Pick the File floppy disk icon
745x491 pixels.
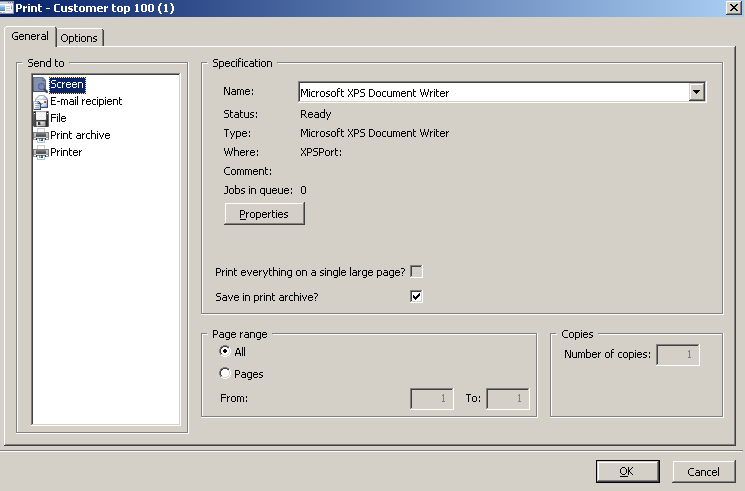pyautogui.click(x=41, y=118)
